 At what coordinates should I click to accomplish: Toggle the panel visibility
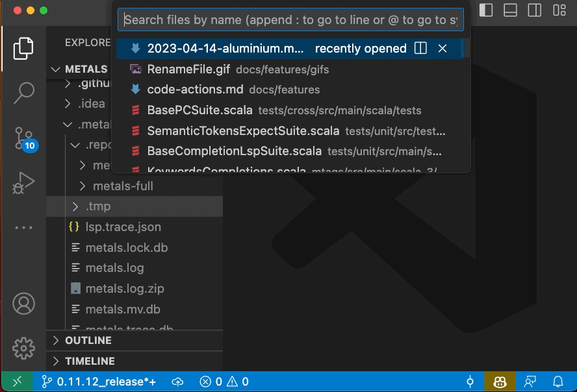coord(509,10)
